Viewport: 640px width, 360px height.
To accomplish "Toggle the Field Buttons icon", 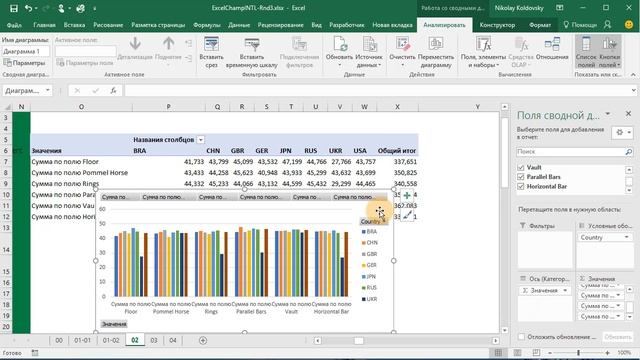I will (x=609, y=52).
